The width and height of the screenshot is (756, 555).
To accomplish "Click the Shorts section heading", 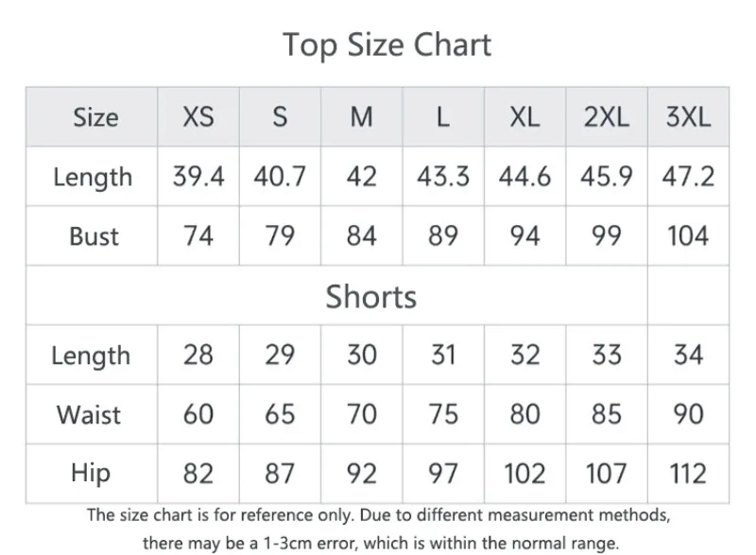I will tap(370, 296).
